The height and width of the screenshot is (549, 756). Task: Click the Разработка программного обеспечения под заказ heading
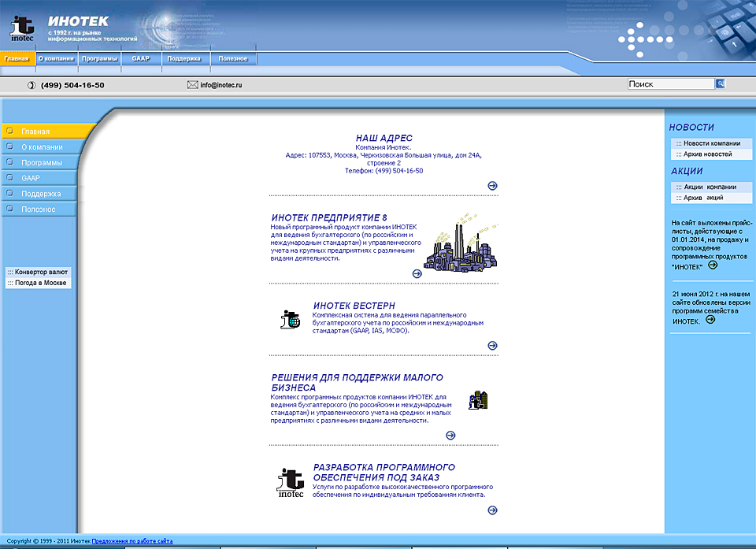[384, 473]
